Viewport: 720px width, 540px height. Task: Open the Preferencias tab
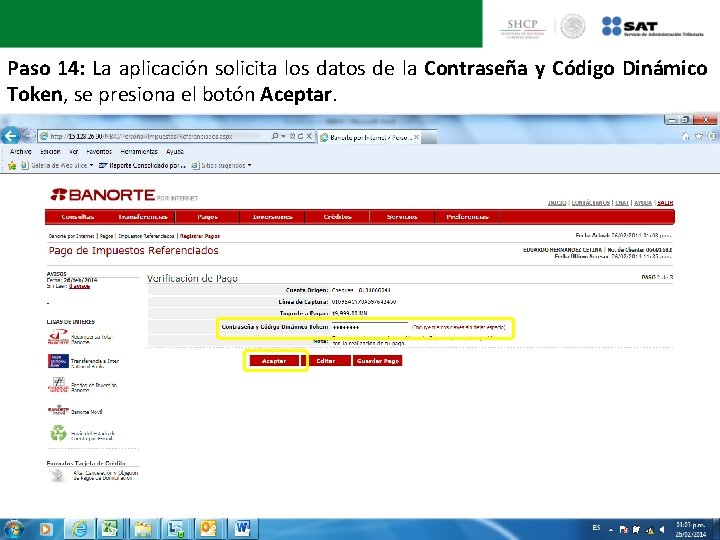coord(467,217)
